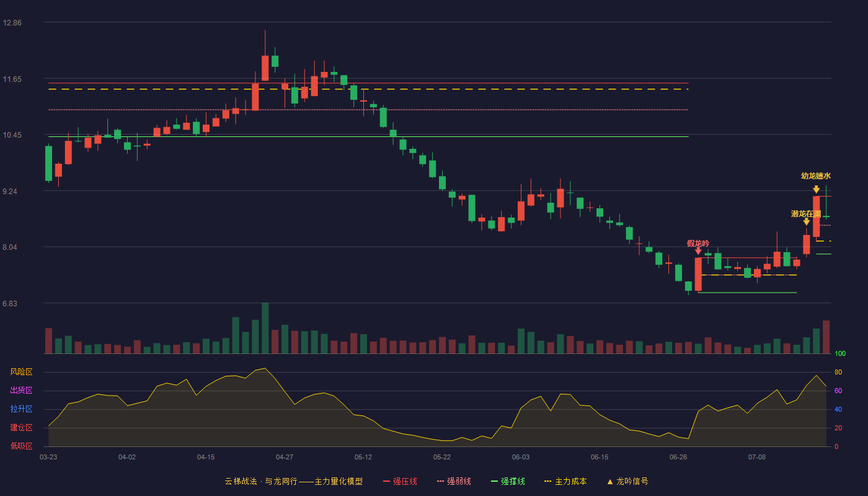Toggle the 强压线 legend entry

pos(400,481)
